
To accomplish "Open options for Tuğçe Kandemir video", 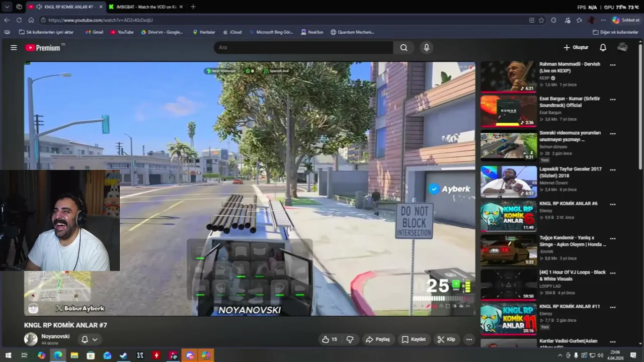I will point(613,238).
